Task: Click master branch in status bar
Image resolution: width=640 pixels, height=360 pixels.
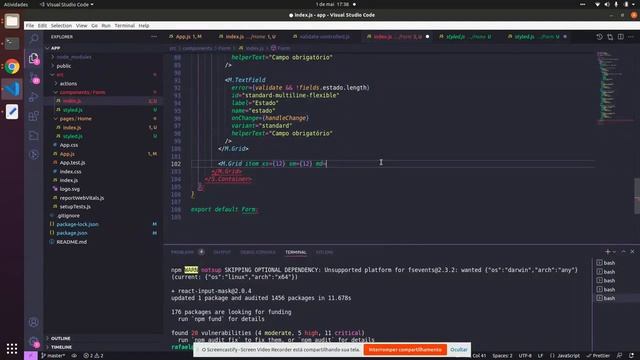Action: pos(53,356)
